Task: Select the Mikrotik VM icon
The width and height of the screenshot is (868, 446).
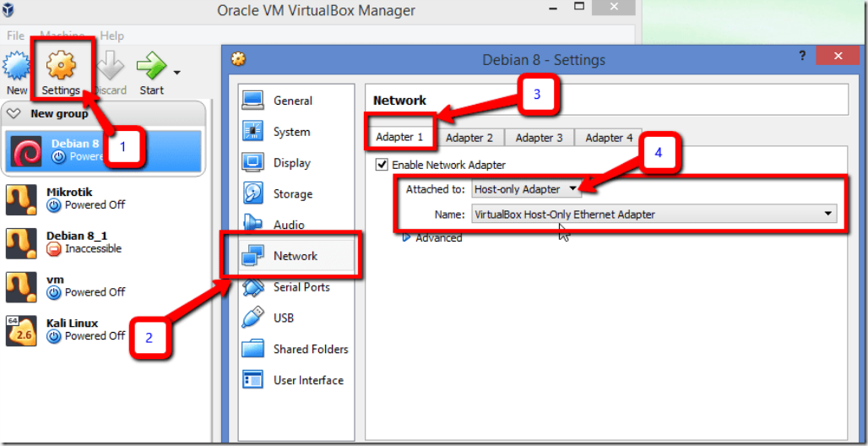Action: click(x=21, y=199)
